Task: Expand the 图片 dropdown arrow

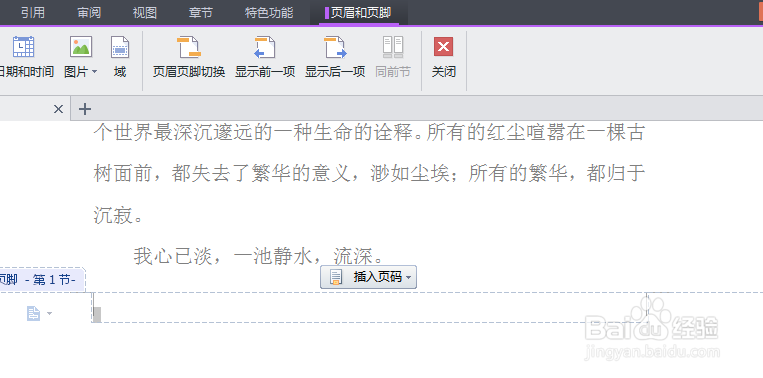Action: [94, 72]
